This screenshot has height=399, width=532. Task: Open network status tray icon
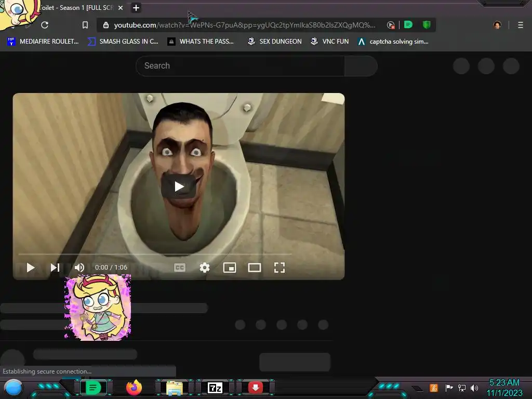point(462,388)
